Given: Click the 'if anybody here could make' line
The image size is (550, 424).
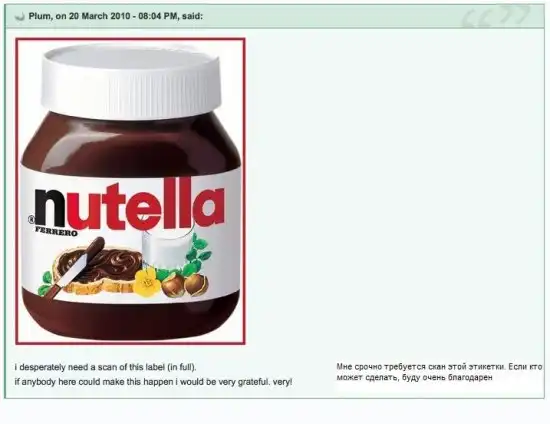Looking at the screenshot, I should tap(153, 382).
